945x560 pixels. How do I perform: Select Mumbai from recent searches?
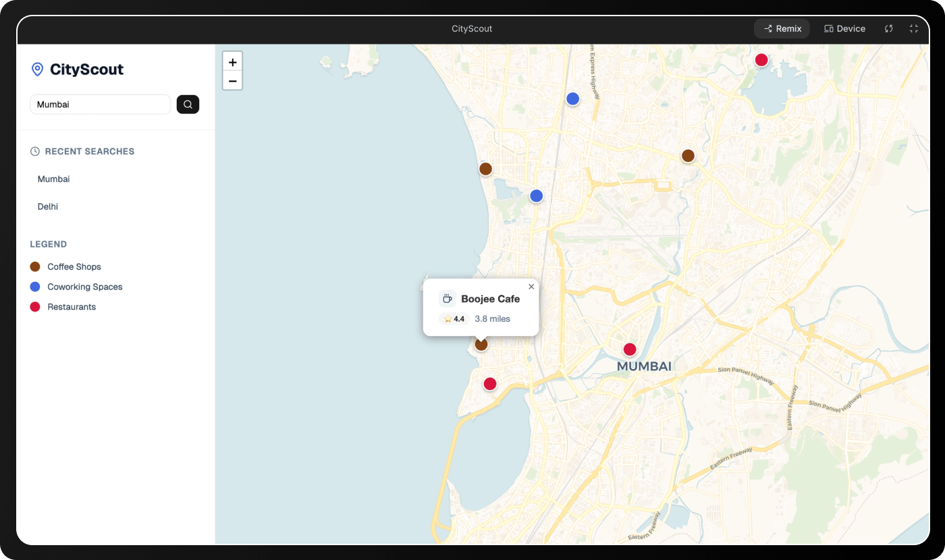coord(54,179)
